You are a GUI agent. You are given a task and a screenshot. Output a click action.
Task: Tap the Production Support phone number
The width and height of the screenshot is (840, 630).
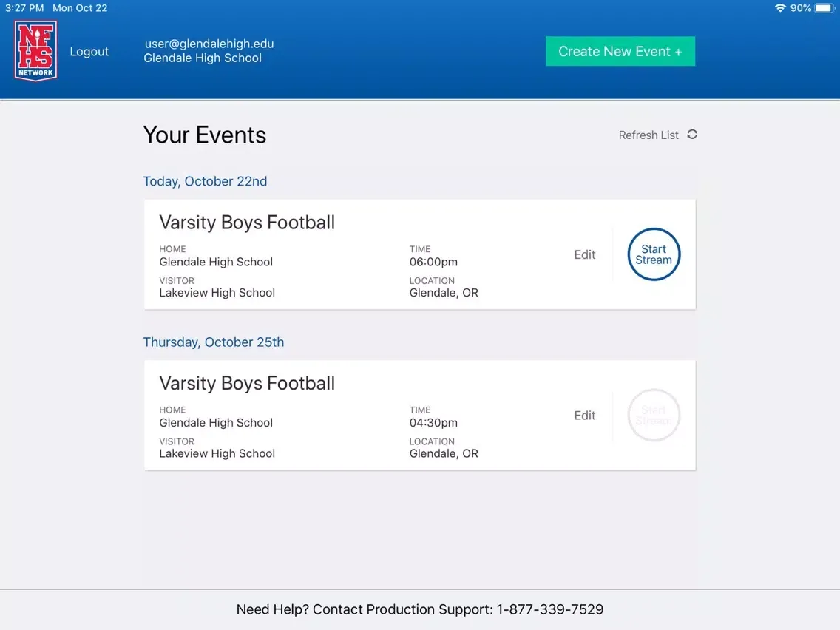pos(550,609)
